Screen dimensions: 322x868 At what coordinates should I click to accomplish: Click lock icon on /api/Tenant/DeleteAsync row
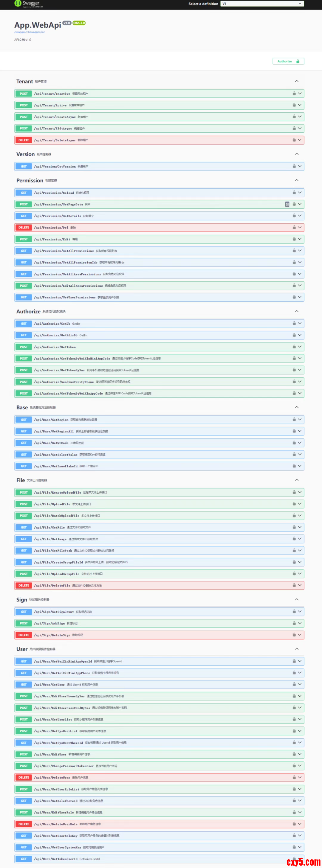click(x=294, y=140)
